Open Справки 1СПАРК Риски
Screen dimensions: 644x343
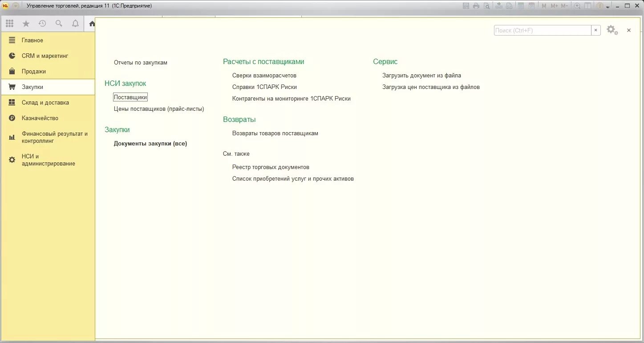[x=264, y=87]
